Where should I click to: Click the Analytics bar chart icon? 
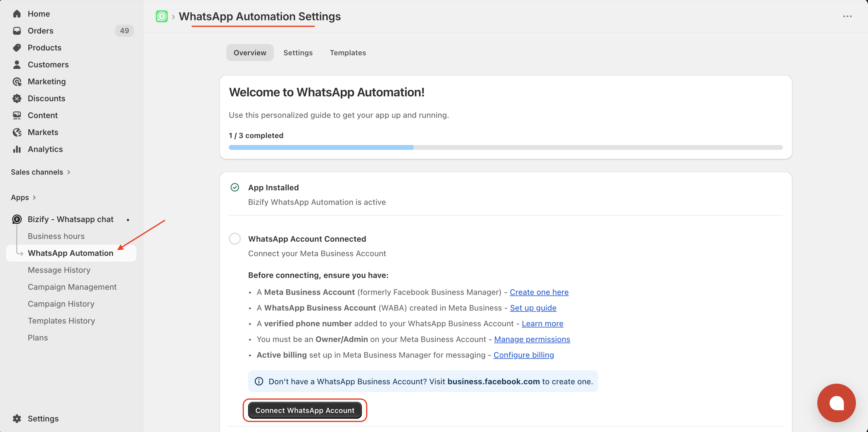pyautogui.click(x=17, y=149)
